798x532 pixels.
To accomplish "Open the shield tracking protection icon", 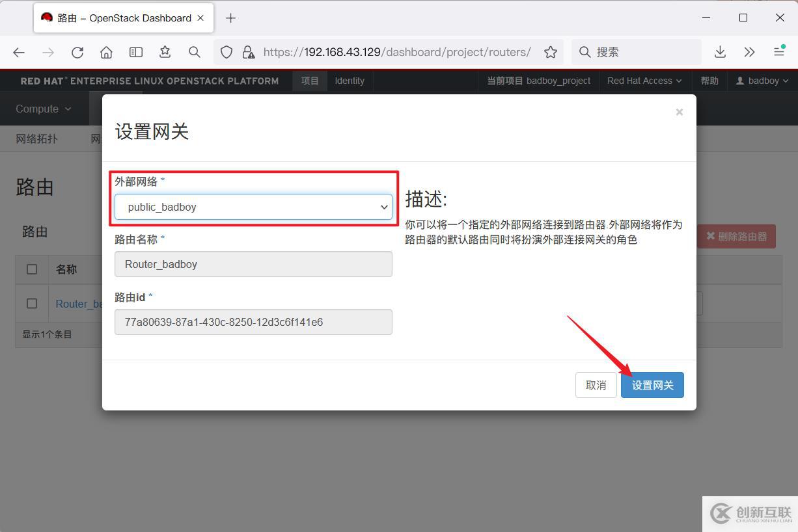I will click(227, 52).
